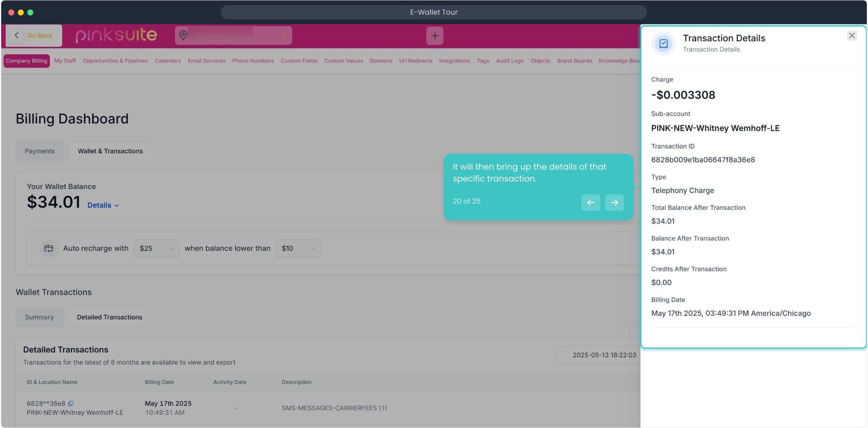Click the Go Back button
The height and width of the screenshot is (428, 868).
point(34,36)
